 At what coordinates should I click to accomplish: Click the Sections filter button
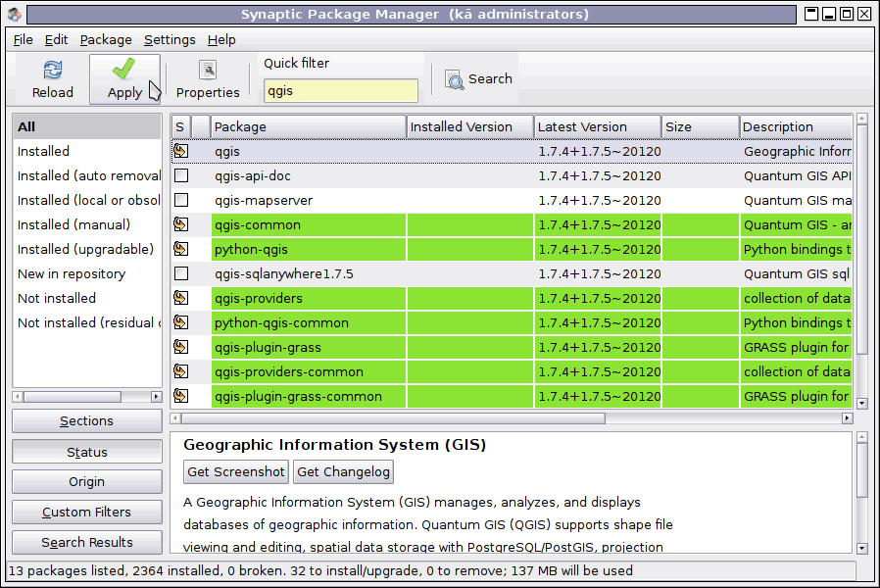pyautogui.click(x=87, y=420)
